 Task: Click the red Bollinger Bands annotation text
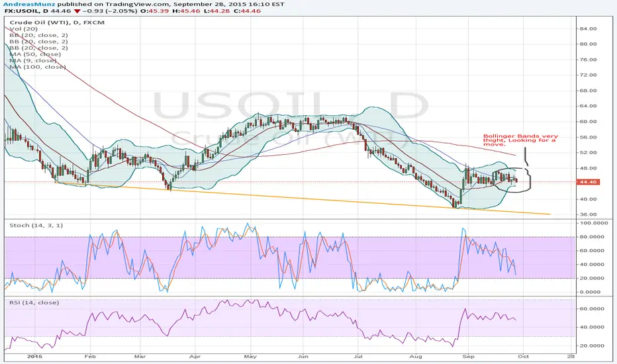[x=520, y=140]
